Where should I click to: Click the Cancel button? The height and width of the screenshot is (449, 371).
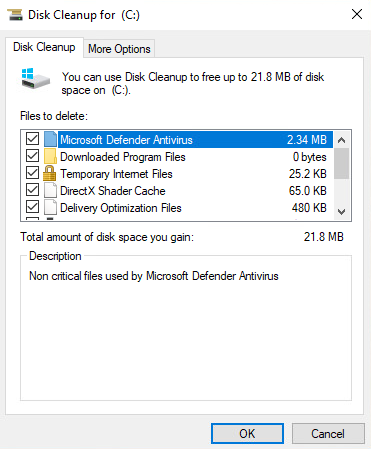(328, 433)
